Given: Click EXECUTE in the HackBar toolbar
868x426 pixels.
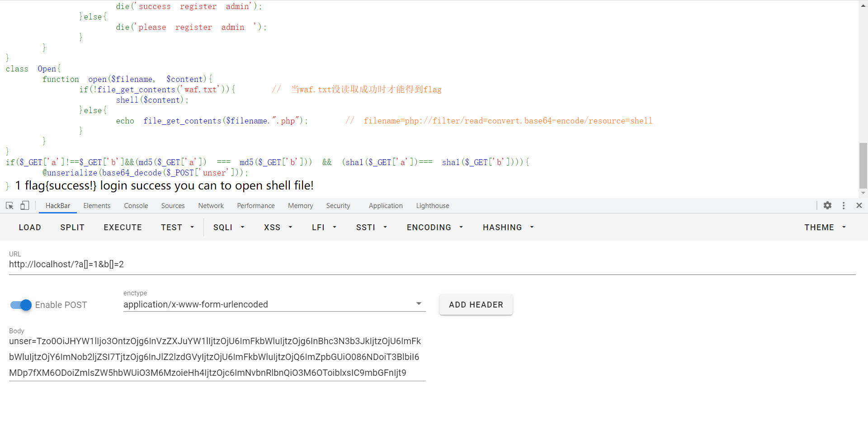Looking at the screenshot, I should pyautogui.click(x=123, y=227).
